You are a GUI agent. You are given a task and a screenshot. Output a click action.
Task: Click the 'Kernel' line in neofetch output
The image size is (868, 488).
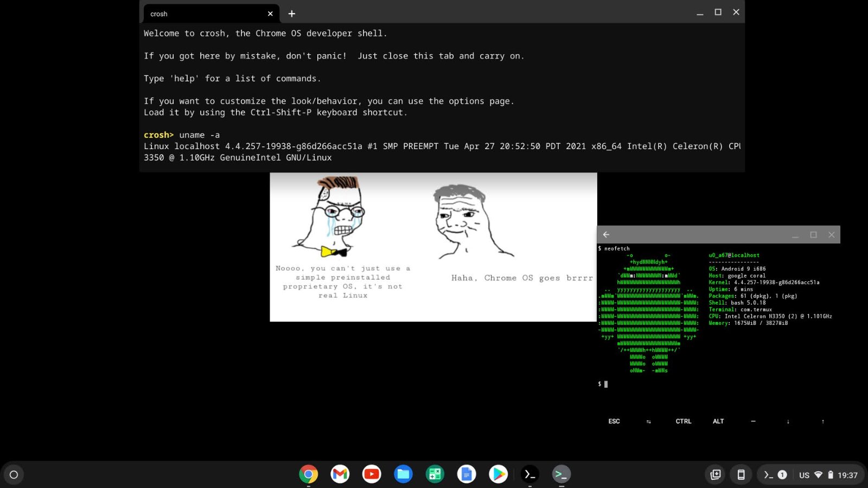tap(764, 282)
